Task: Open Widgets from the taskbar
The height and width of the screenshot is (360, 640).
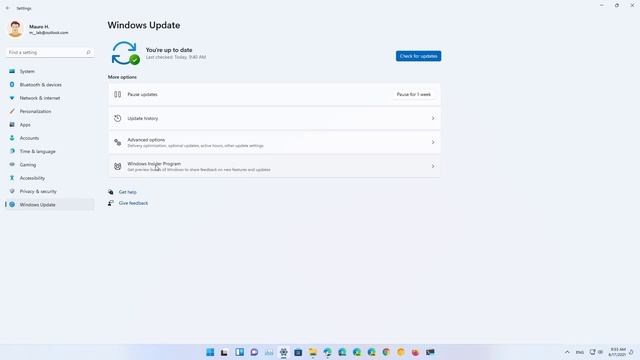Action: pyautogui.click(x=240, y=352)
